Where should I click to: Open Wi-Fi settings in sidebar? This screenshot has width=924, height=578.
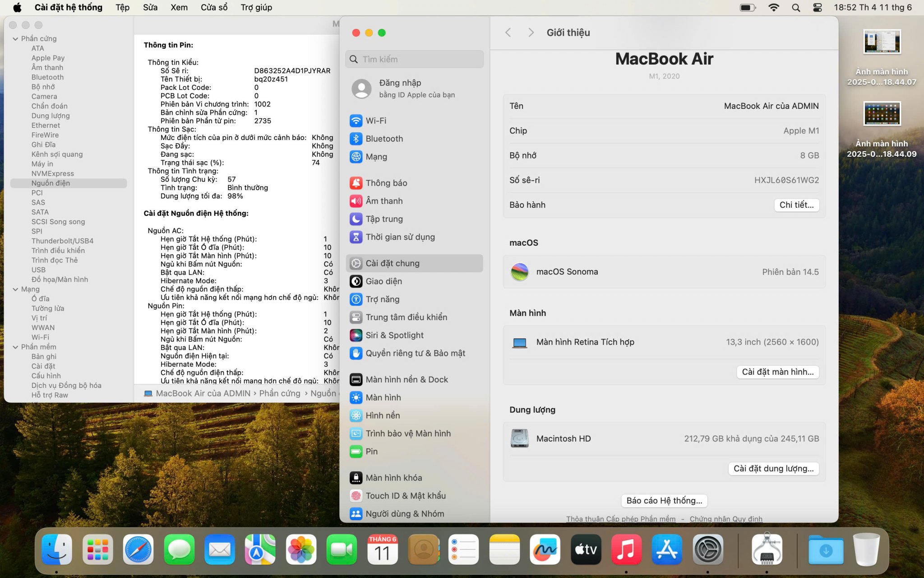pyautogui.click(x=414, y=121)
